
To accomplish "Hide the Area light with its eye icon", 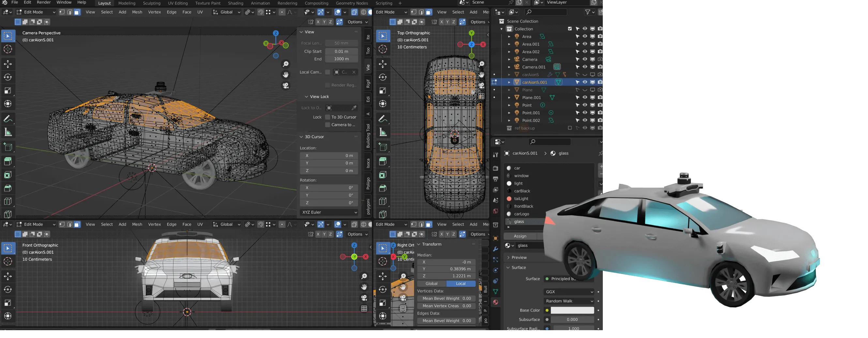I will (x=585, y=37).
